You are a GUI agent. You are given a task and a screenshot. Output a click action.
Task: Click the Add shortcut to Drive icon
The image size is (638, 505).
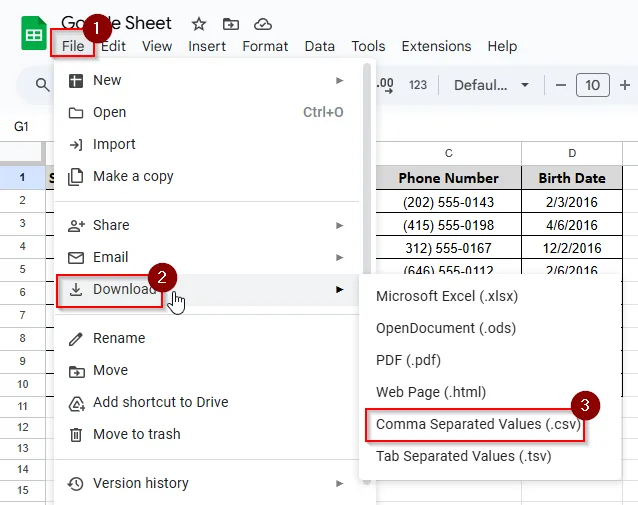(76, 403)
